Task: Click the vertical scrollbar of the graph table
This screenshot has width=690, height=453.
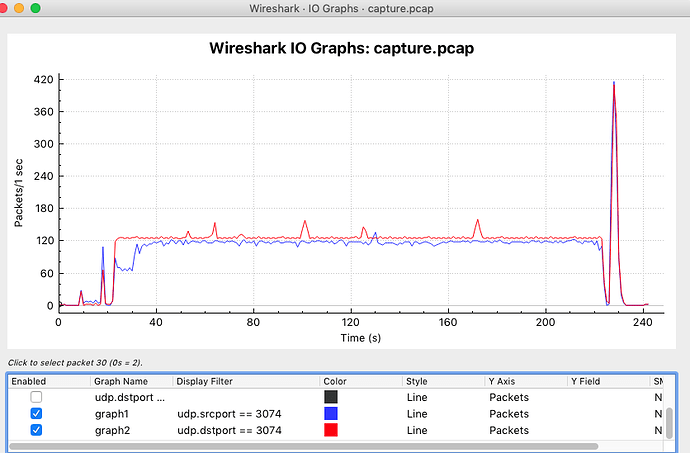Action: [x=669, y=423]
